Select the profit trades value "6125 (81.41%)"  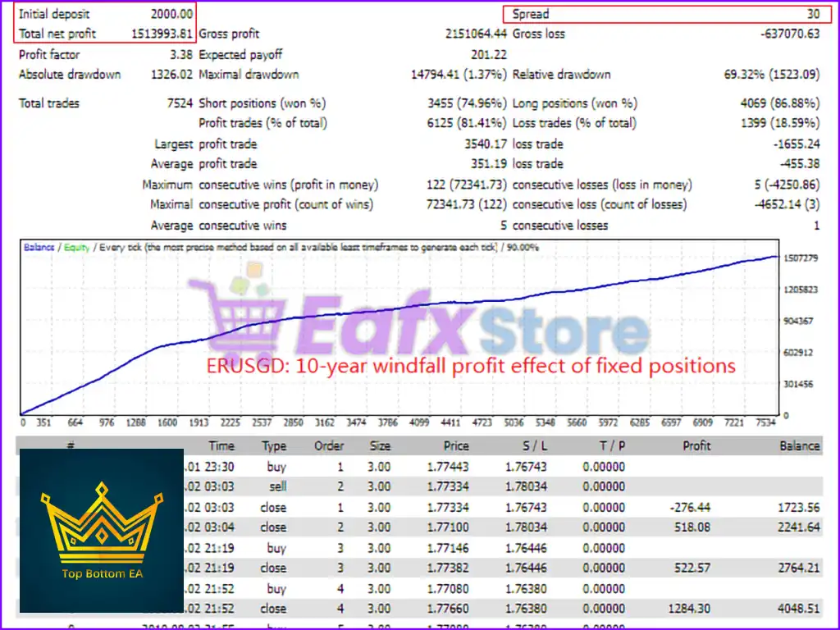[467, 123]
